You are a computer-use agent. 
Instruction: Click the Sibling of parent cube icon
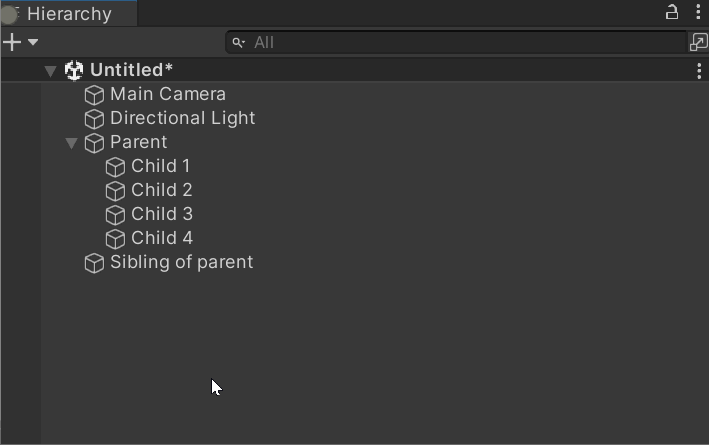pos(94,262)
